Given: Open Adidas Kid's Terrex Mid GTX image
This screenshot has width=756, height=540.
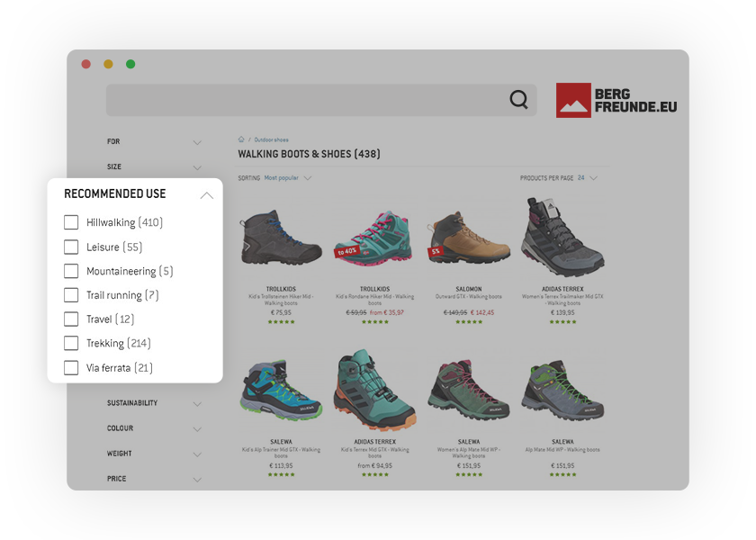Looking at the screenshot, I should (x=374, y=390).
